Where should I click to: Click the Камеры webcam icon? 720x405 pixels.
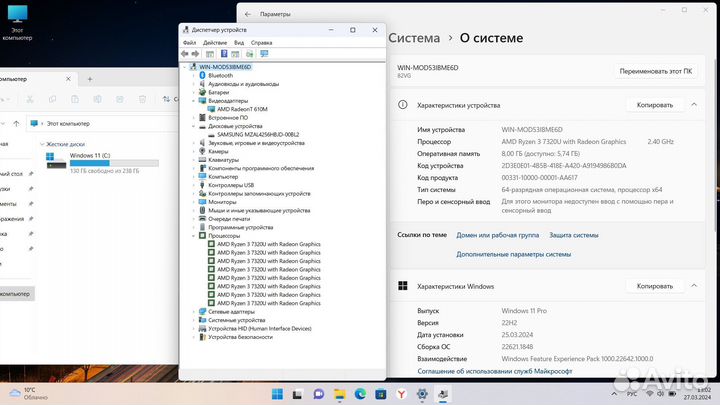point(202,151)
